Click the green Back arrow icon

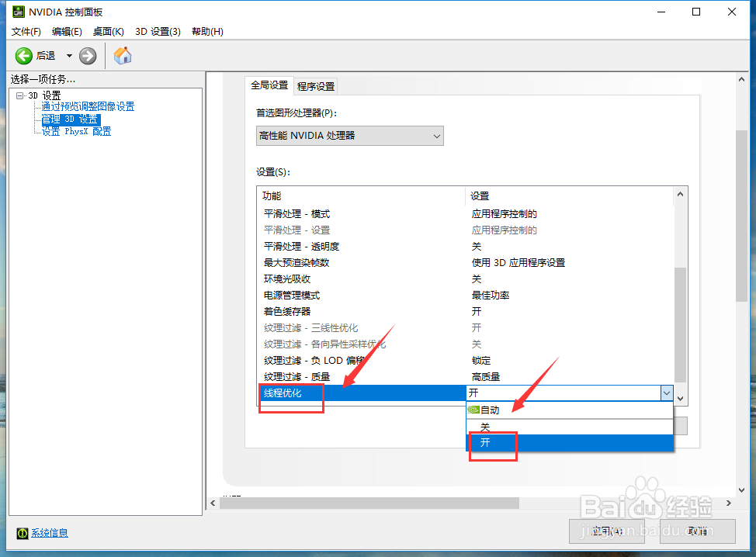click(23, 56)
